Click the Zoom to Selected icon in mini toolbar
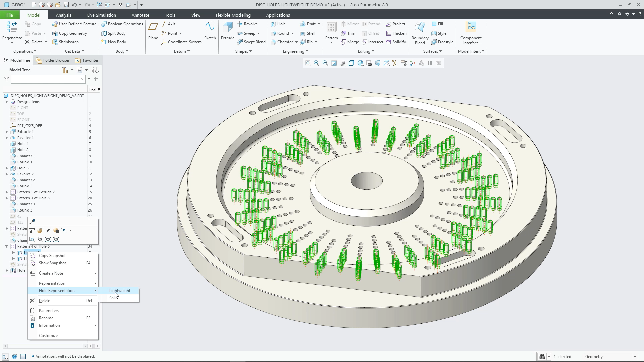This screenshot has width=644, height=362. pyautogui.click(x=32, y=239)
